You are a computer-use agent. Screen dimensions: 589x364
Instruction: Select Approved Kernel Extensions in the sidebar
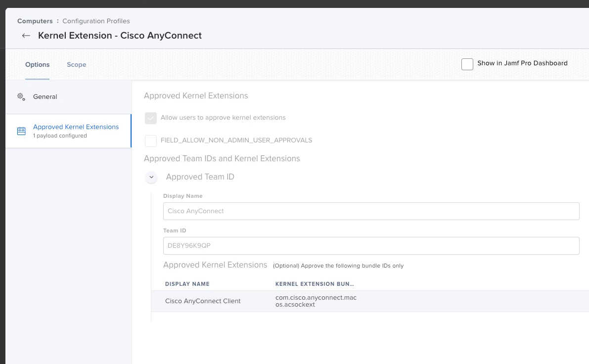pyautogui.click(x=68, y=131)
